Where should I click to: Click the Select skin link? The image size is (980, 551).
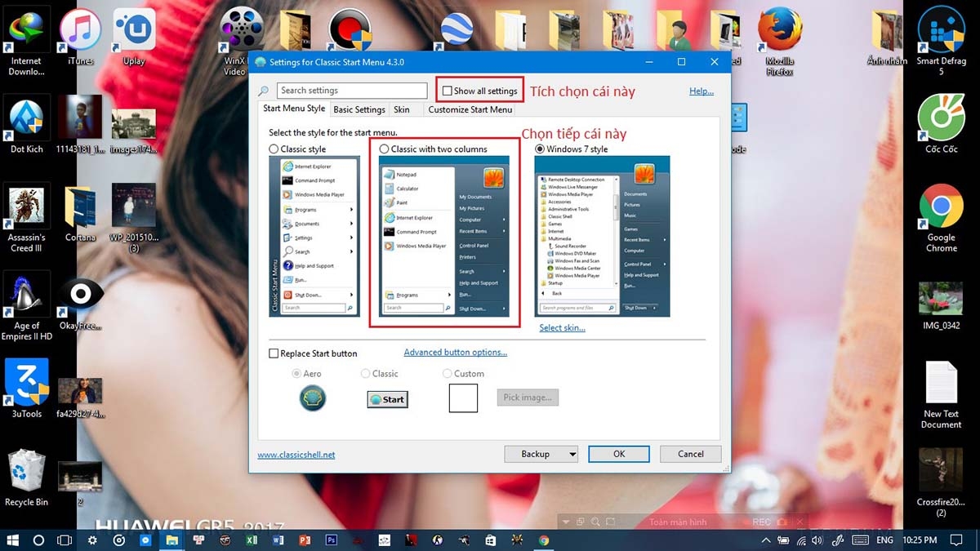(x=562, y=328)
